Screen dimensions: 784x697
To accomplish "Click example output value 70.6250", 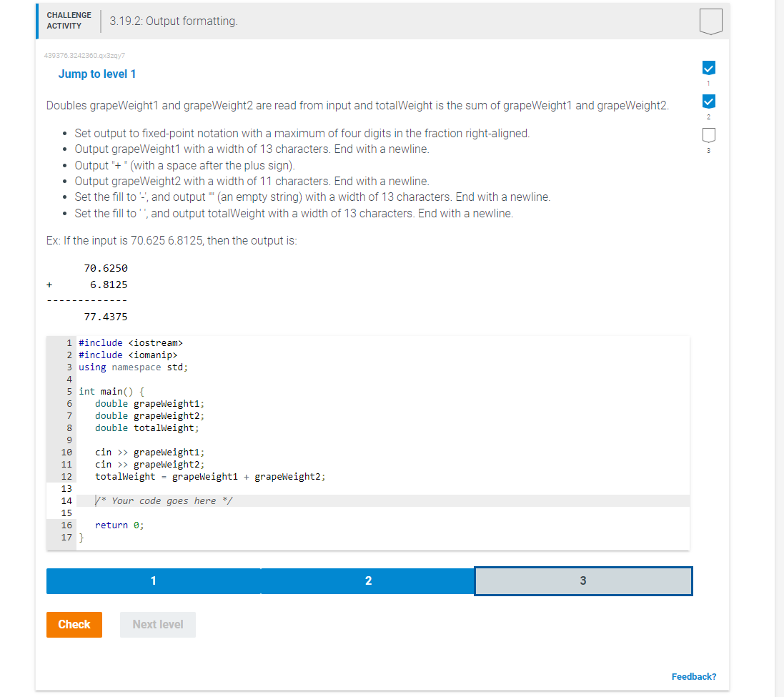I will pos(106,268).
